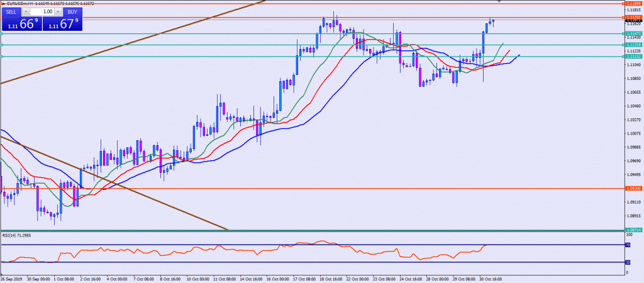Select the orange 1.11701 price level tag
This screenshot has height=283, width=644.
coord(633,18)
